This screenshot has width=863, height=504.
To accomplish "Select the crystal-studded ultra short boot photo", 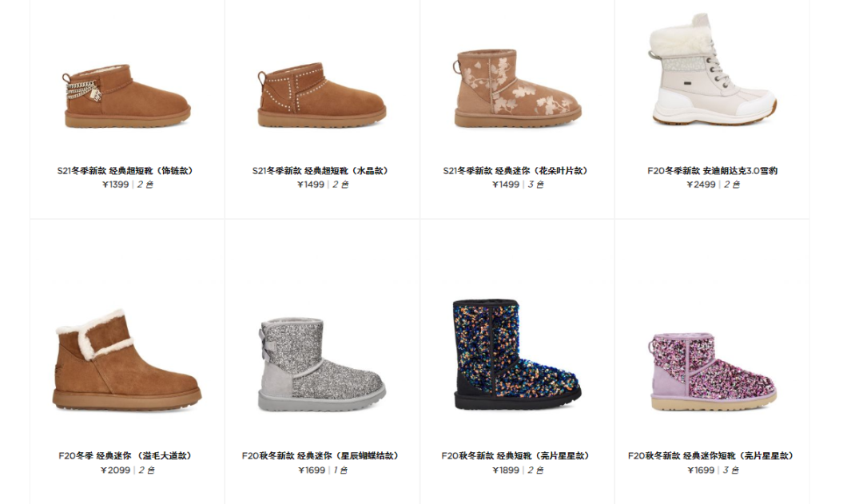I will (x=322, y=95).
